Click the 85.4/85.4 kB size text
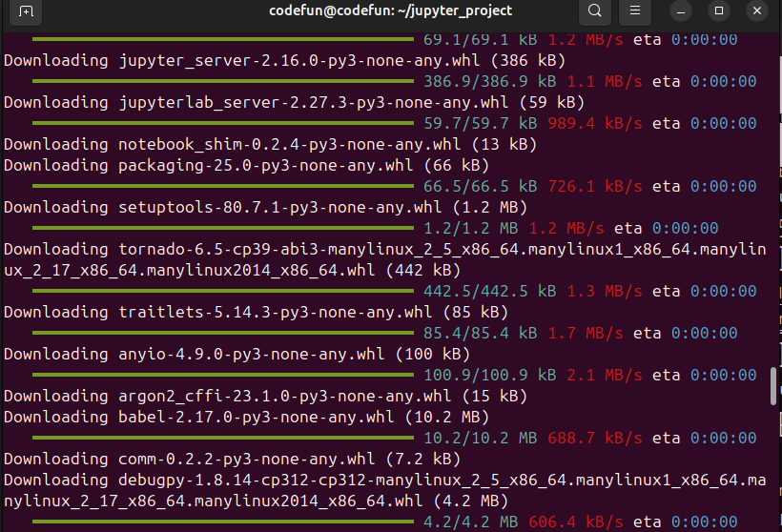Image resolution: width=782 pixels, height=532 pixels. [x=480, y=333]
